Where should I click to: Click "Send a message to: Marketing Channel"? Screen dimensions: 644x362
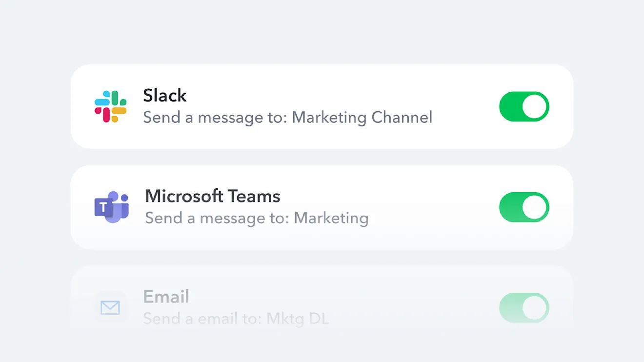click(288, 118)
